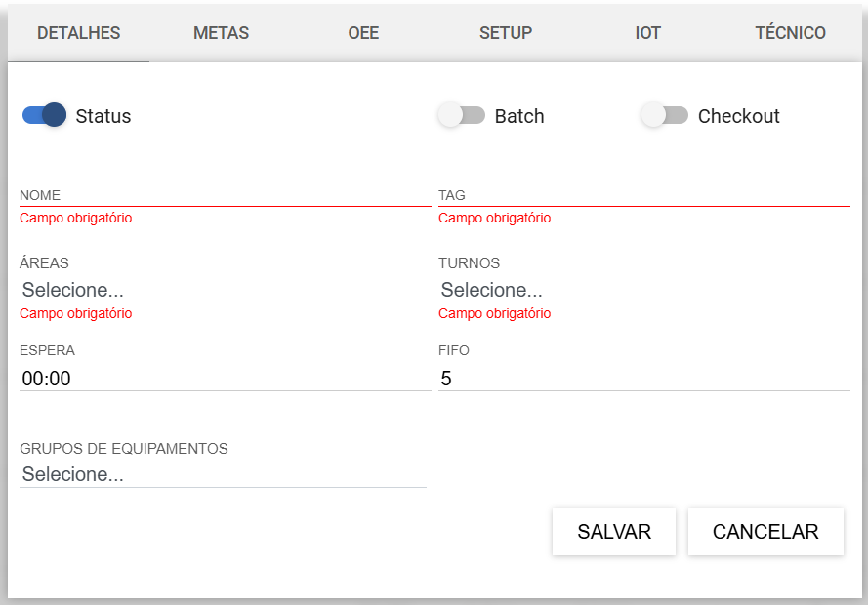Click the SALVAR button

[614, 532]
